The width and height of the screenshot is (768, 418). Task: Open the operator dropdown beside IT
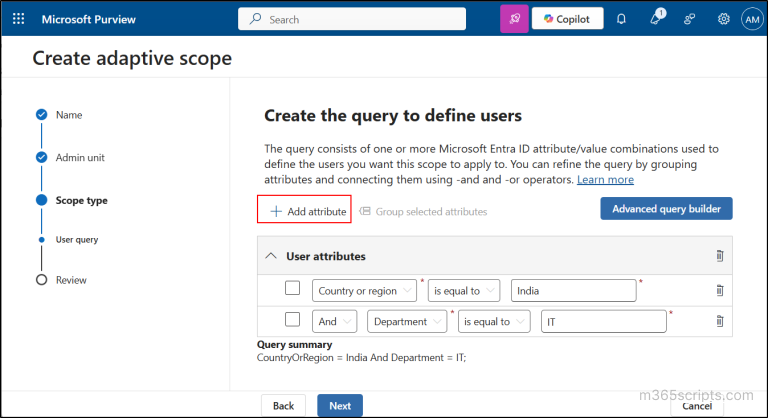494,321
